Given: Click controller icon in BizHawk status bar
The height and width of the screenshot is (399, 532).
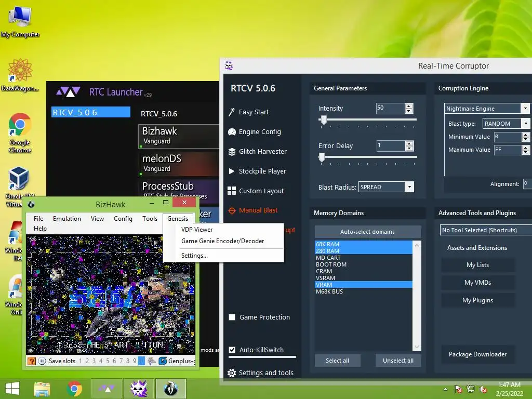Looking at the screenshot, I should click(152, 361).
